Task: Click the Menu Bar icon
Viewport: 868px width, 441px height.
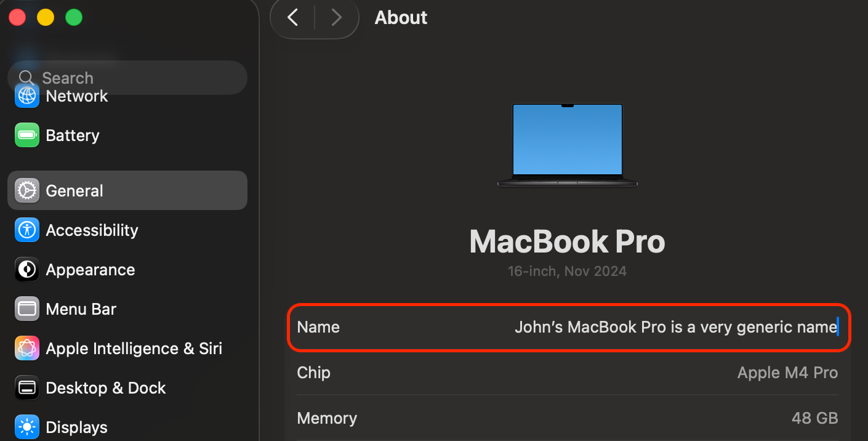Action: [x=27, y=309]
